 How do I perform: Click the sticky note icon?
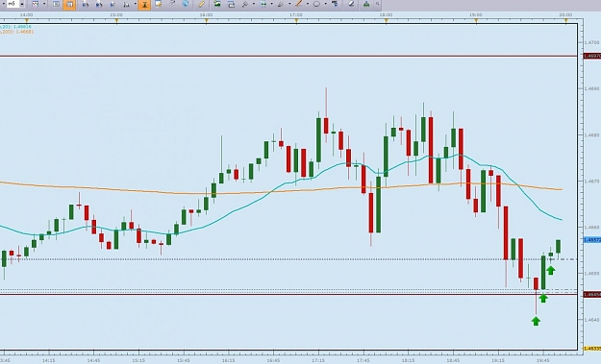(158, 4)
